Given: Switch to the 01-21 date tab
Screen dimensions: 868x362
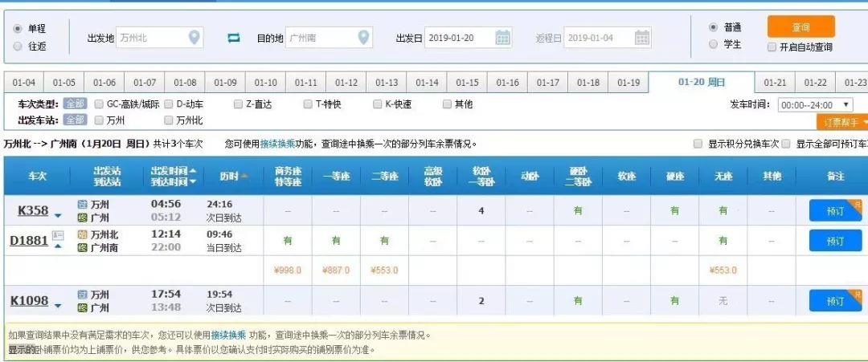Looking at the screenshot, I should click(775, 83).
